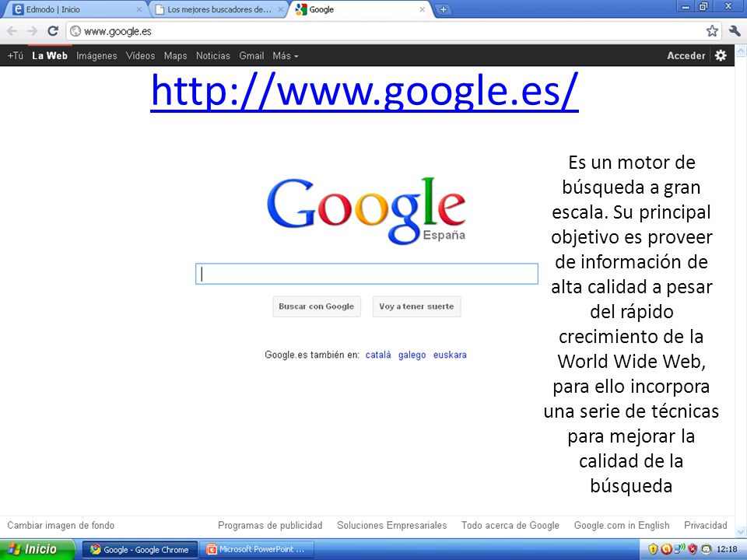Image resolution: width=747 pixels, height=560 pixels.
Task: Open Maps in Google bar
Action: coord(175,56)
